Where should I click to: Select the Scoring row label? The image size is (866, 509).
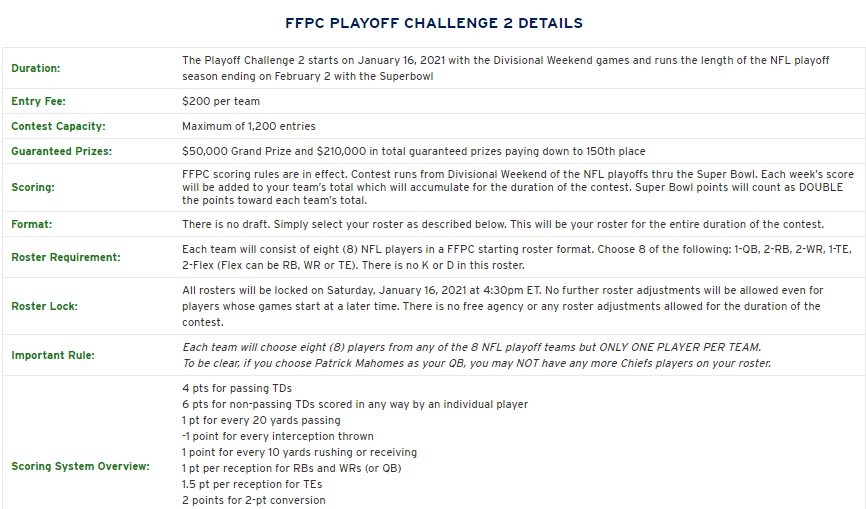coord(33,187)
